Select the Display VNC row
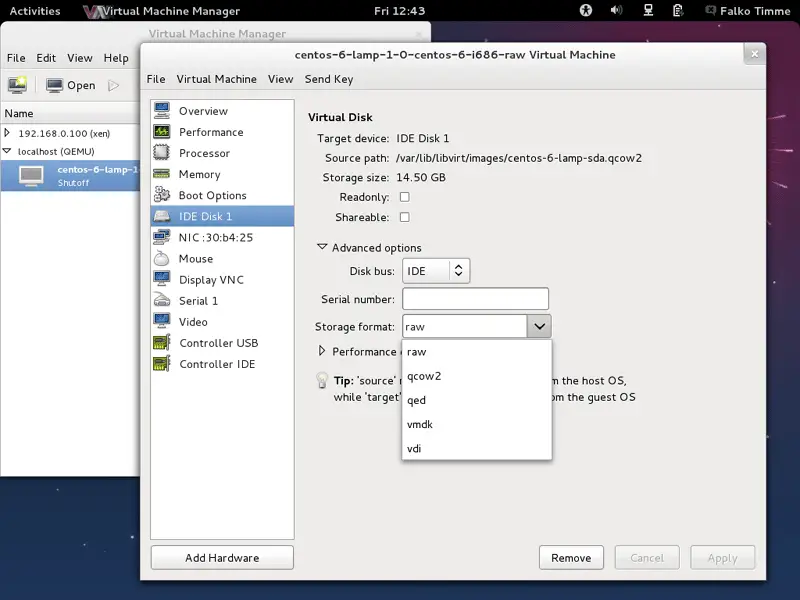Image resolution: width=800 pixels, height=600 pixels. 222,280
